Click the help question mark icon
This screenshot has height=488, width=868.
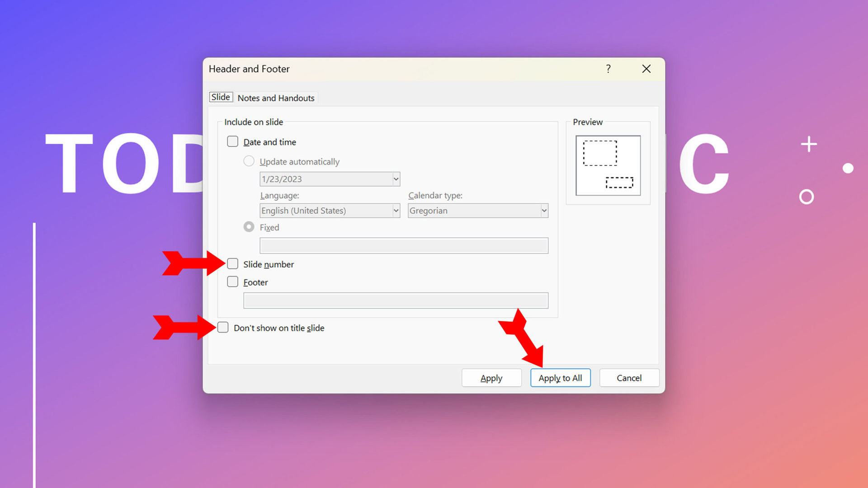608,69
